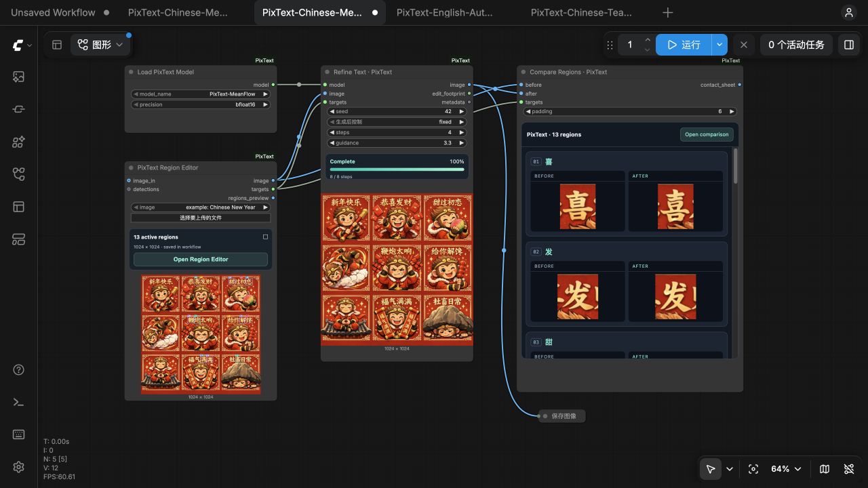This screenshot has width=868, height=488.
Task: Expand the run options arrow beside 运行
Action: pos(719,45)
